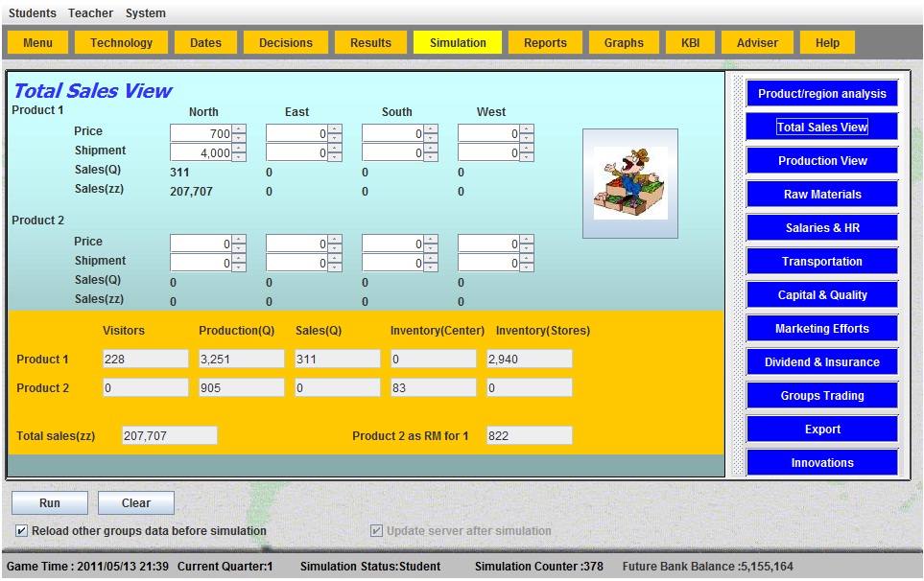
Task: Switch to the Decisions tab
Action: (286, 43)
